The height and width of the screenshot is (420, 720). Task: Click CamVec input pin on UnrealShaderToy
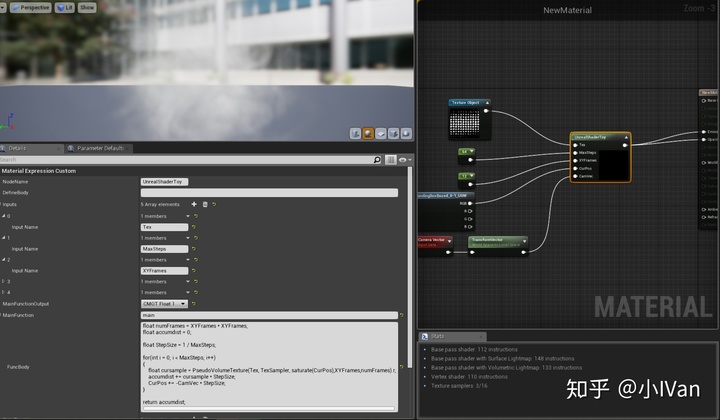click(x=575, y=176)
